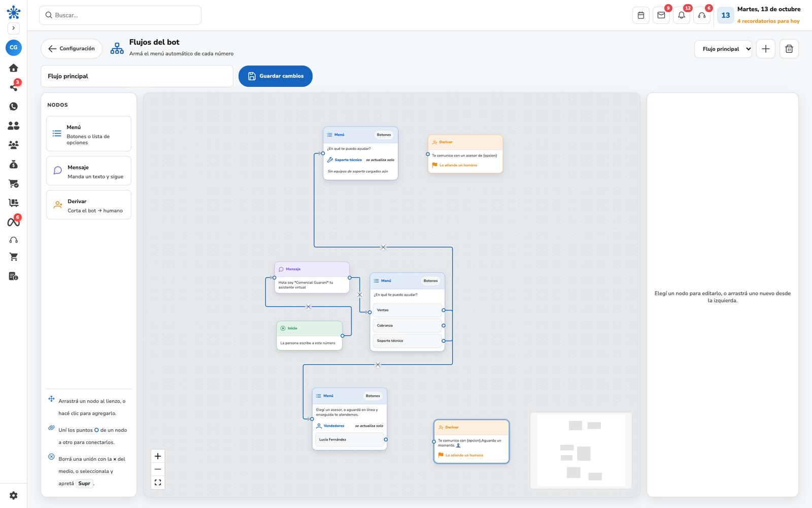Image resolution: width=812 pixels, height=508 pixels.
Task: Remove the edge entering the Vendedores menu
Action: click(x=378, y=365)
